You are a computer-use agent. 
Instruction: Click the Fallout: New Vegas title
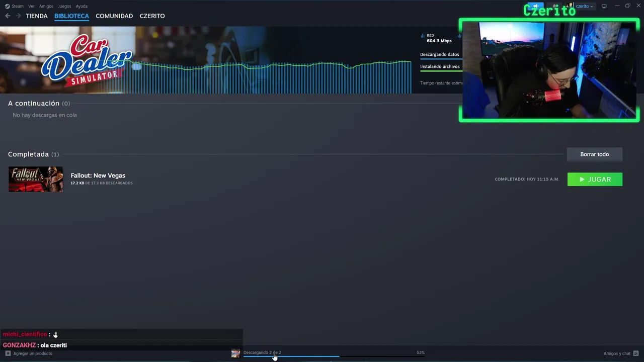point(98,175)
